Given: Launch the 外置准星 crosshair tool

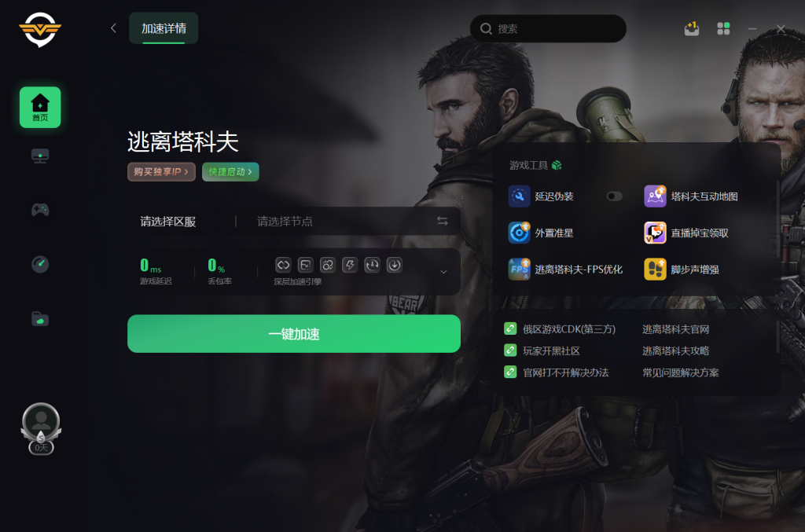Looking at the screenshot, I should [x=541, y=233].
